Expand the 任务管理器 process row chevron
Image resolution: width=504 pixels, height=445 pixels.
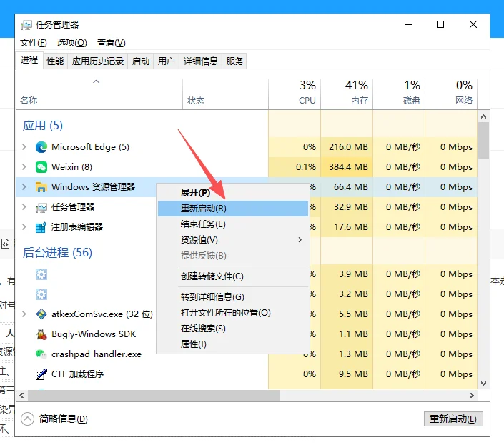(x=24, y=207)
